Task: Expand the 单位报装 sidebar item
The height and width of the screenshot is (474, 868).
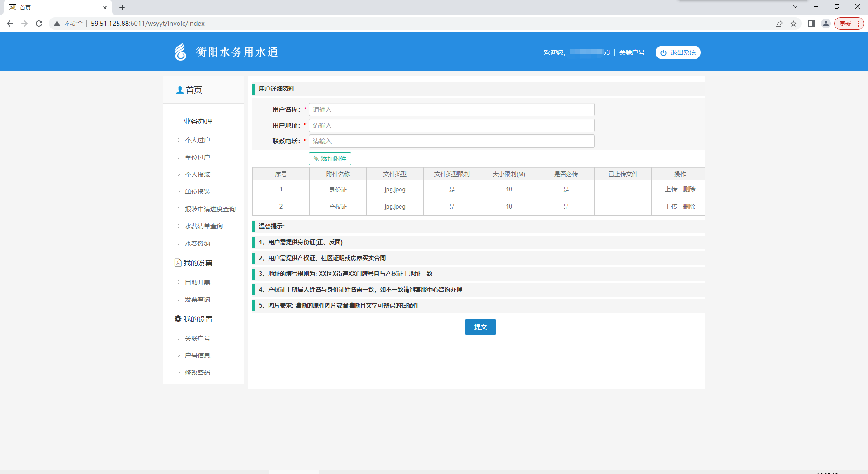Action: (197, 192)
